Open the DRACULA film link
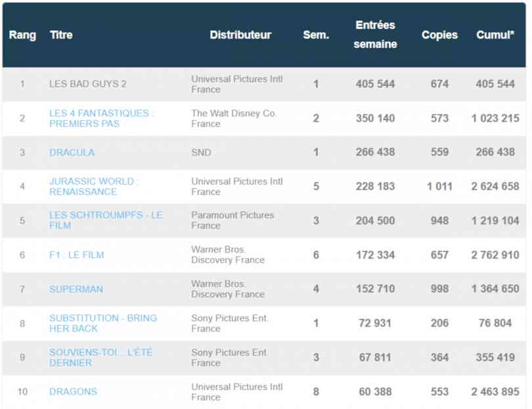The height and width of the screenshot is (409, 532). 72,152
